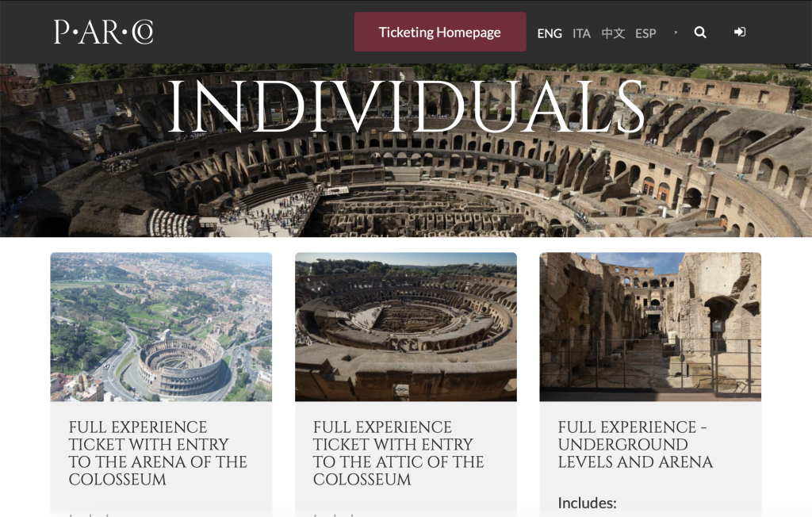Viewport: 812px width, 517px height.
Task: Go to Ticketing Homepage
Action: pyautogui.click(x=439, y=33)
